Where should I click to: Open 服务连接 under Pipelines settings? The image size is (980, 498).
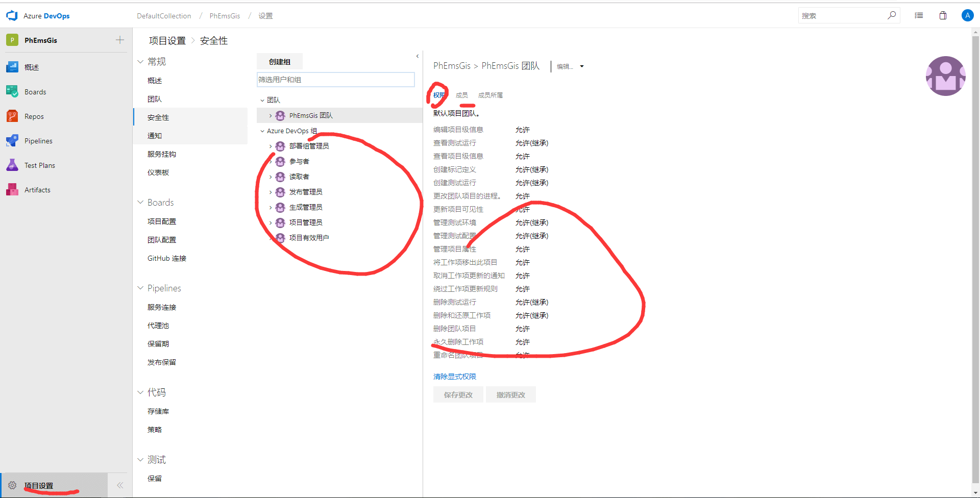(162, 307)
